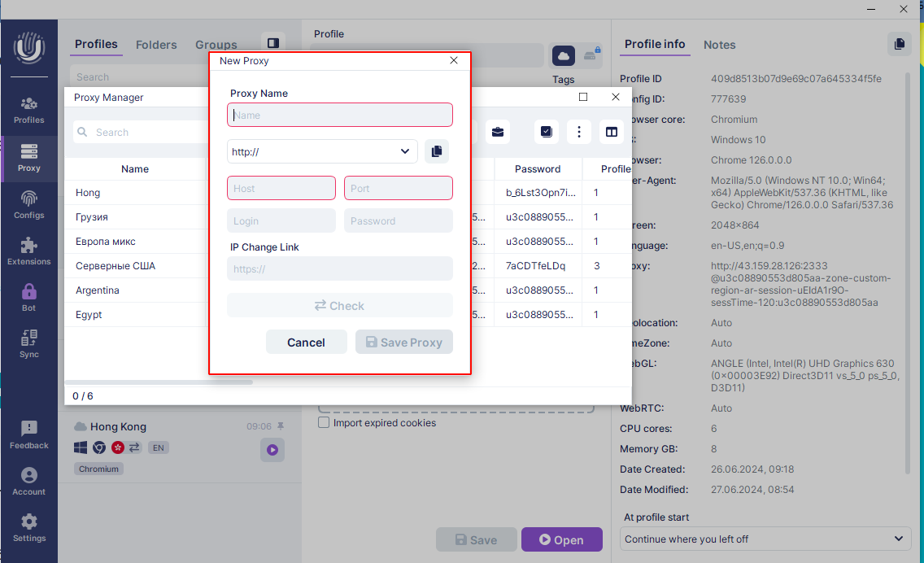
Task: Enable the Import expired cookies checkbox
Action: (x=324, y=423)
